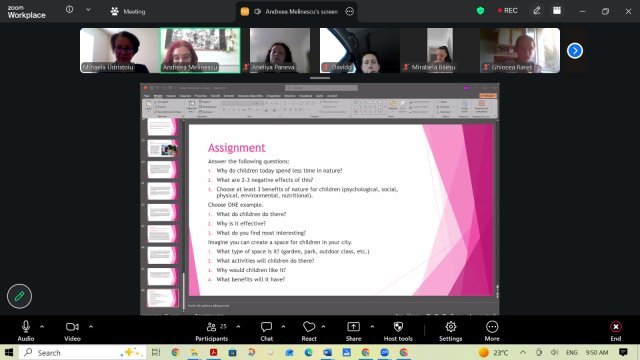Click the green annotate pencil button
This screenshot has width=640, height=360.
click(x=19, y=296)
